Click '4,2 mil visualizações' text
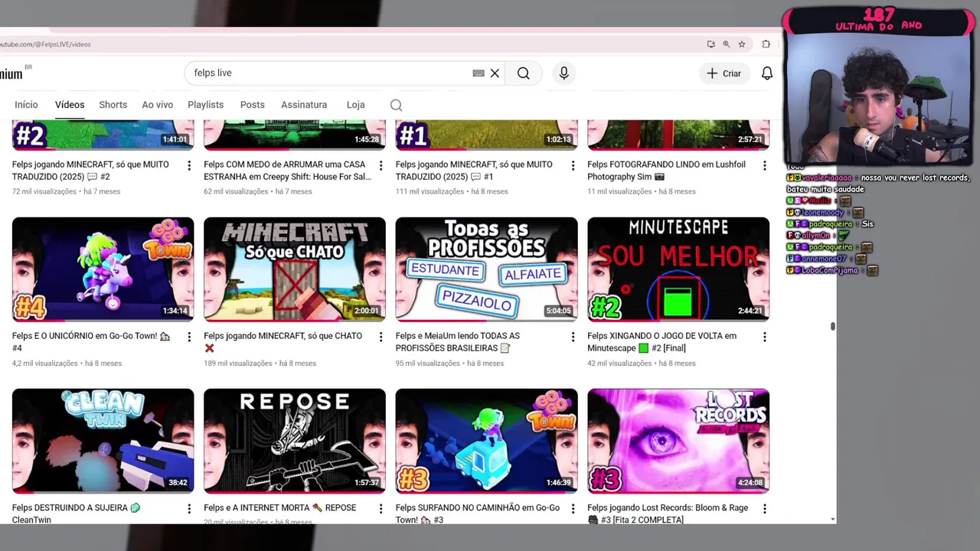This screenshot has height=551, width=980. click(x=45, y=364)
